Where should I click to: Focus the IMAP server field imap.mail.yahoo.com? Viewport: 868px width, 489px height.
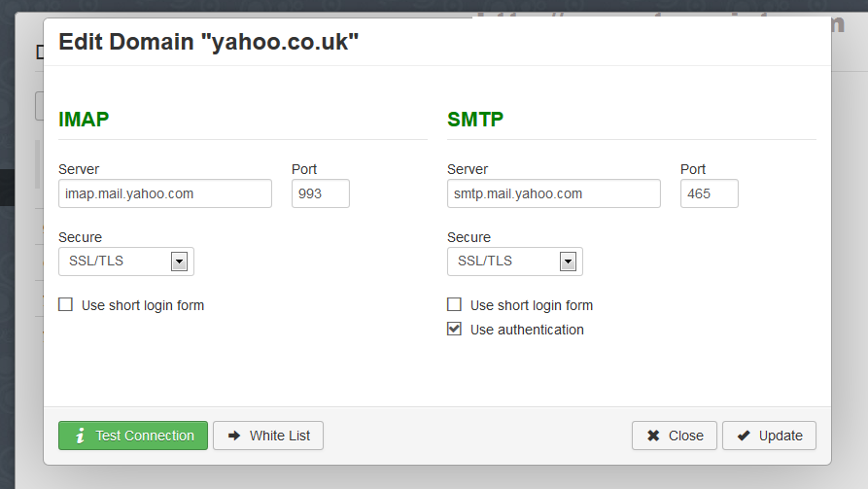[164, 193]
